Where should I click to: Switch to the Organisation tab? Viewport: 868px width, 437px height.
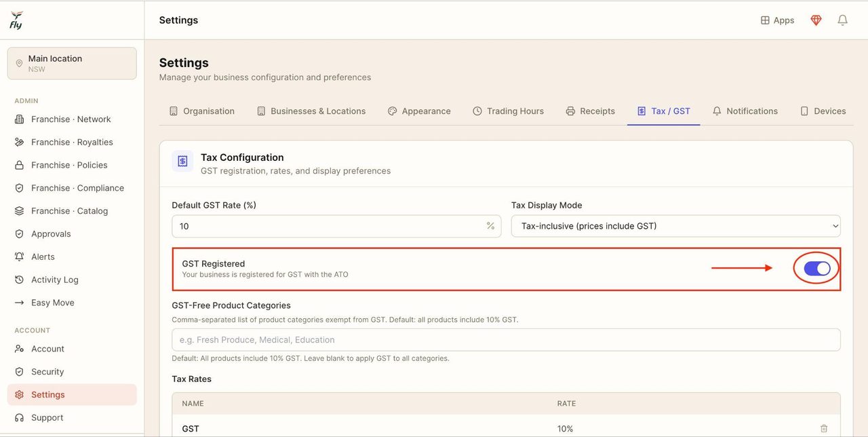201,111
